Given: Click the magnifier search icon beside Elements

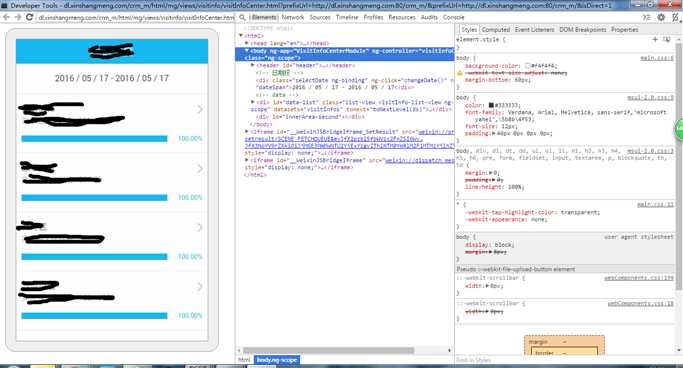Looking at the screenshot, I should pyautogui.click(x=243, y=17).
